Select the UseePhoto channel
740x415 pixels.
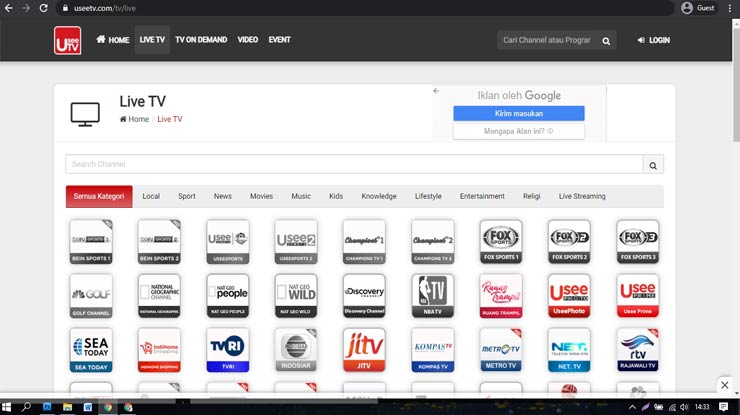(x=569, y=296)
